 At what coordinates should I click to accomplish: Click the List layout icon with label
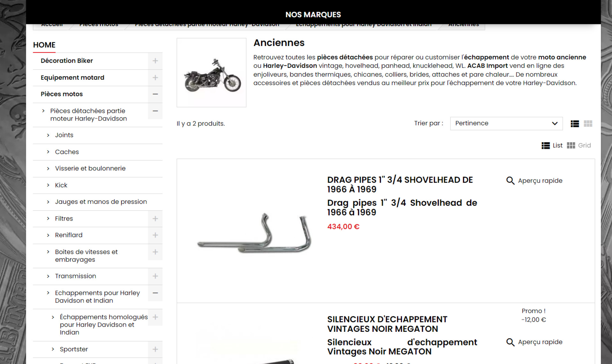(x=552, y=146)
